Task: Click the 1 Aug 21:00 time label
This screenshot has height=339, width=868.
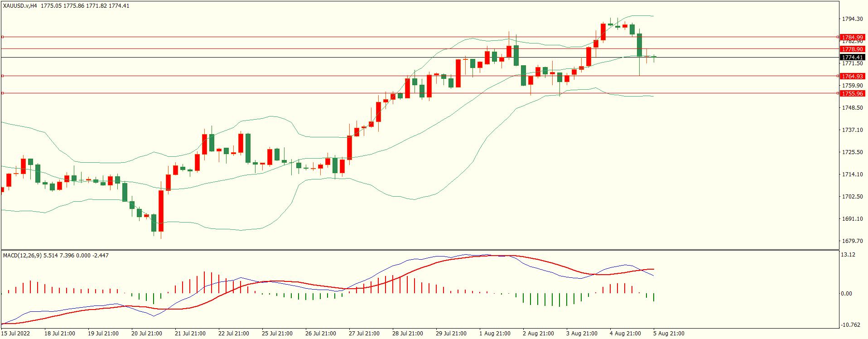Action: click(495, 334)
